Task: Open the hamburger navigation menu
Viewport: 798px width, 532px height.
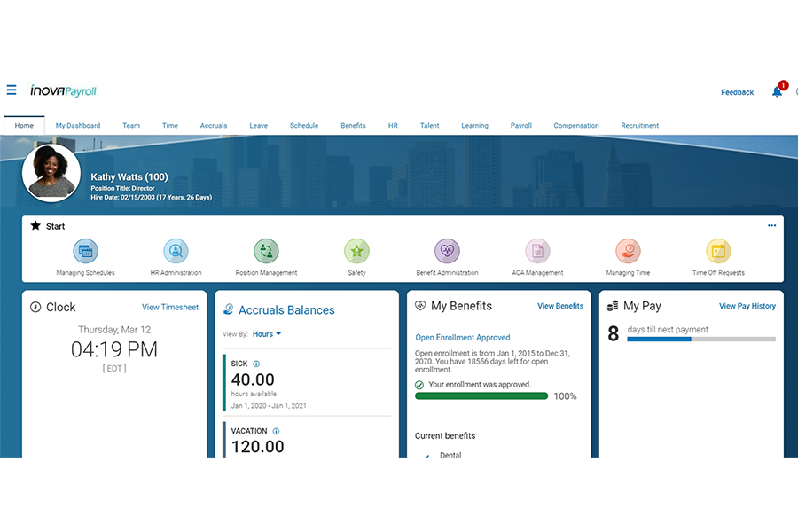Action: click(12, 90)
